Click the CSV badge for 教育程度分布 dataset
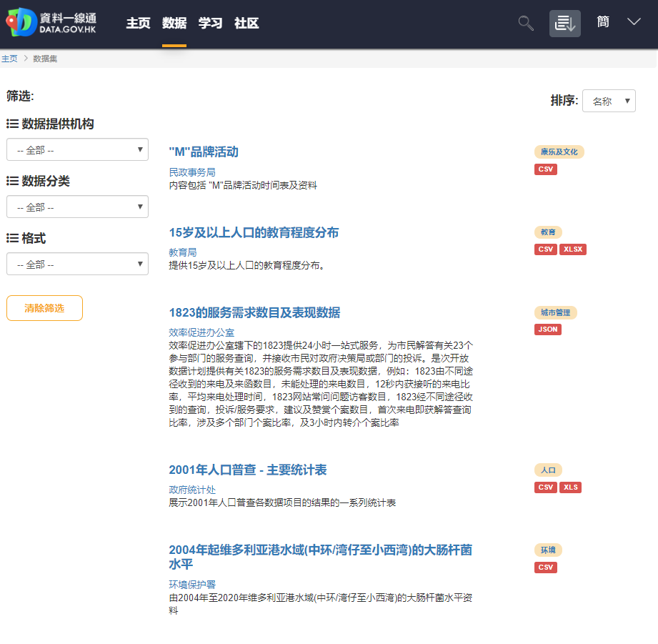Screen dimensions: 658x644 coord(546,249)
